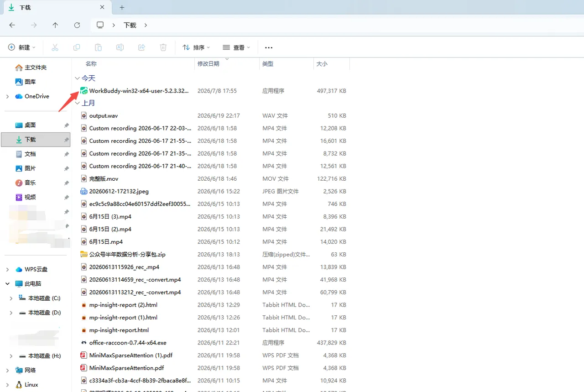Sort by the 修改日期 column header
The width and height of the screenshot is (584, 392).
tap(208, 64)
